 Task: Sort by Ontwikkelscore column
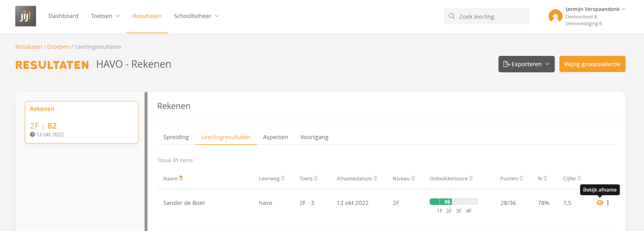pos(451,178)
